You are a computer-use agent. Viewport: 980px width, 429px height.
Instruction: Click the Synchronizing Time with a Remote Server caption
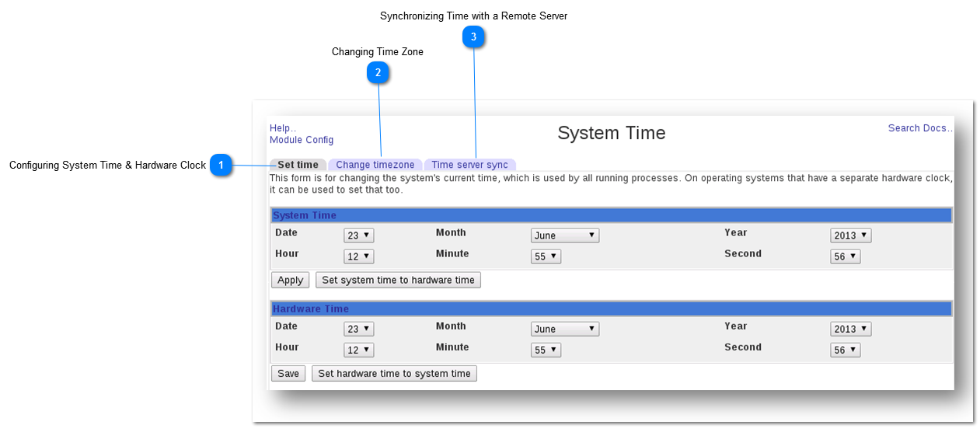click(x=473, y=16)
